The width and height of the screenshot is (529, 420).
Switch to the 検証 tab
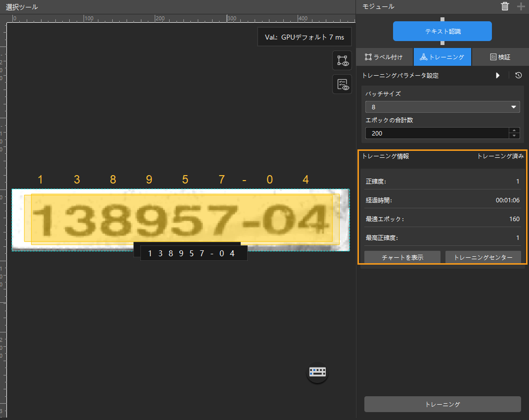[x=500, y=57]
